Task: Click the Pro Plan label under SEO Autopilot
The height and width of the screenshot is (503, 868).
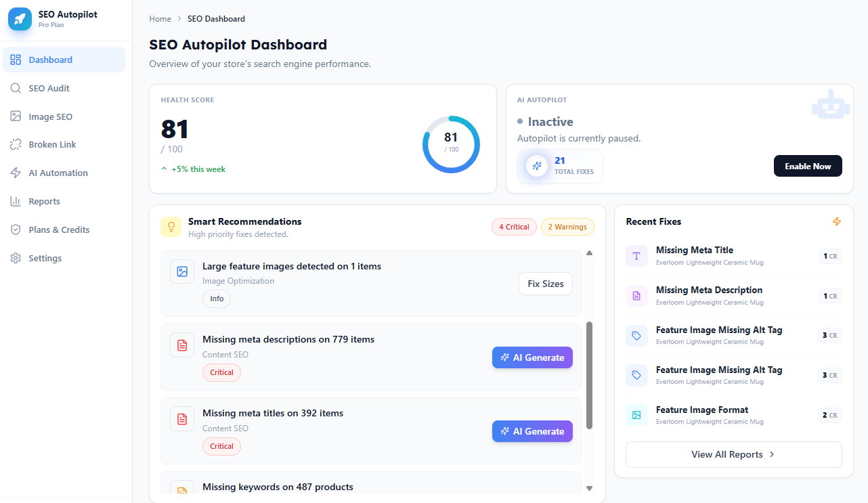Action: tap(51, 25)
